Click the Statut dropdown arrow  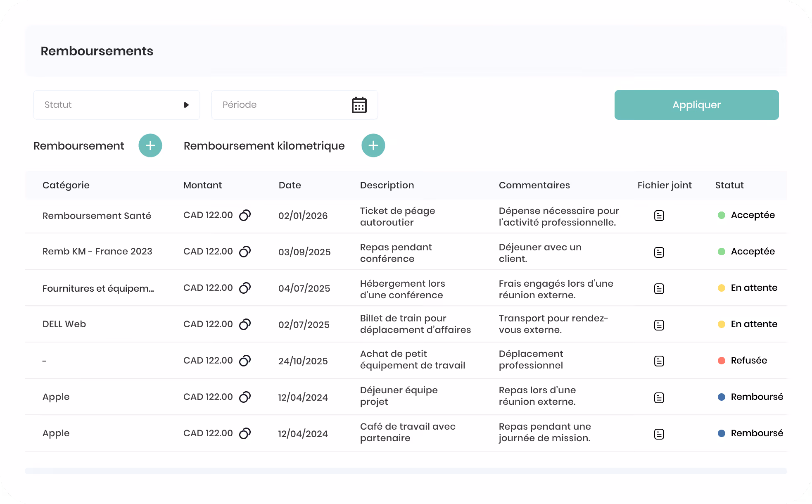pos(186,105)
